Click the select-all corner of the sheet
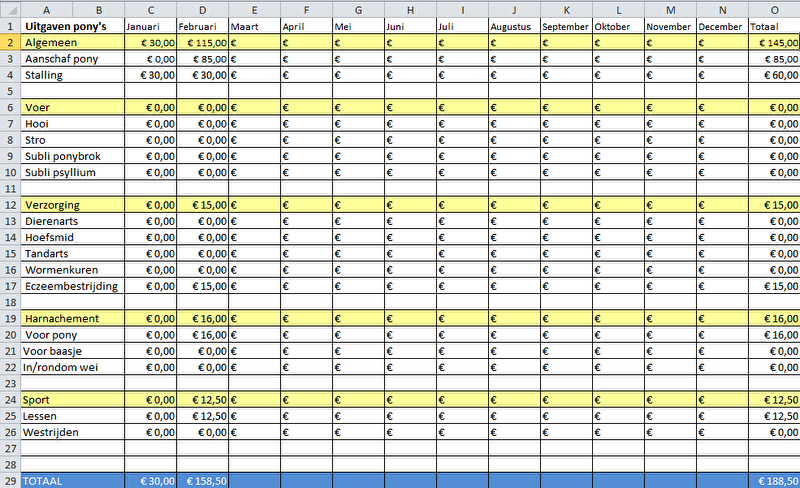The image size is (800, 488). 10,10
